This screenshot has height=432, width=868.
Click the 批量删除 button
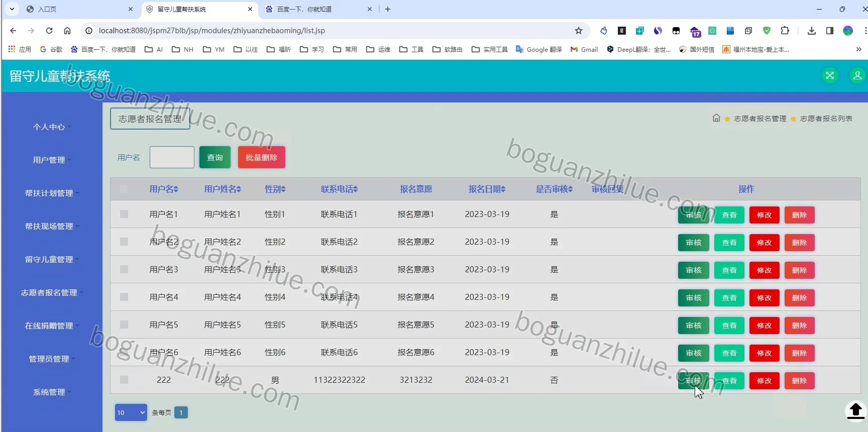[x=262, y=157]
